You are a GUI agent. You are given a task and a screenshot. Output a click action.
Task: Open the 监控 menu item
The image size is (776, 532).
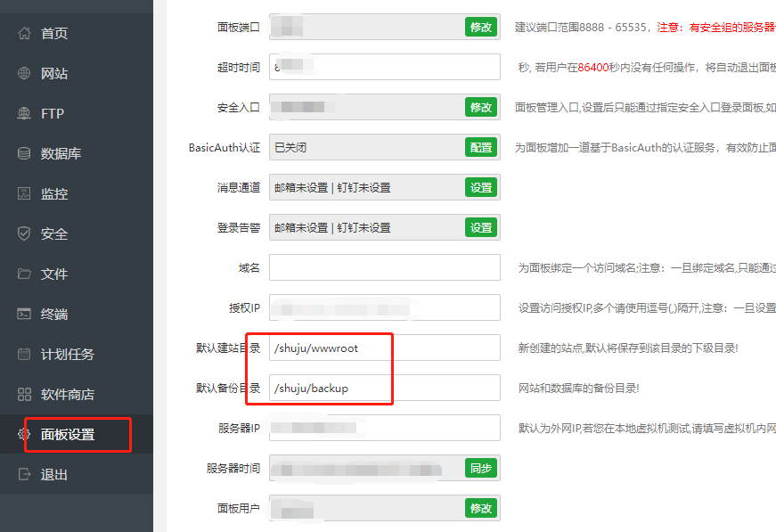point(77,193)
